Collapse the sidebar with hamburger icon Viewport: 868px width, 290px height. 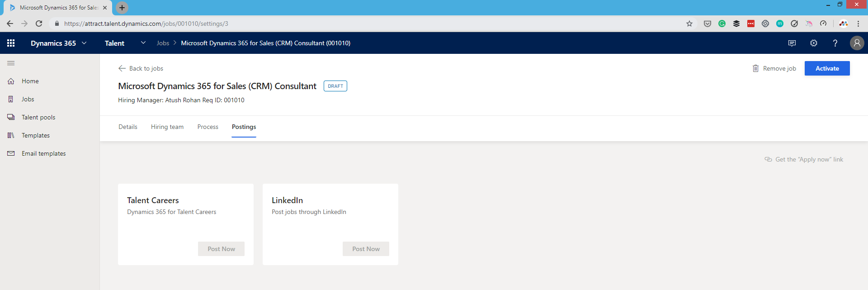[11, 63]
